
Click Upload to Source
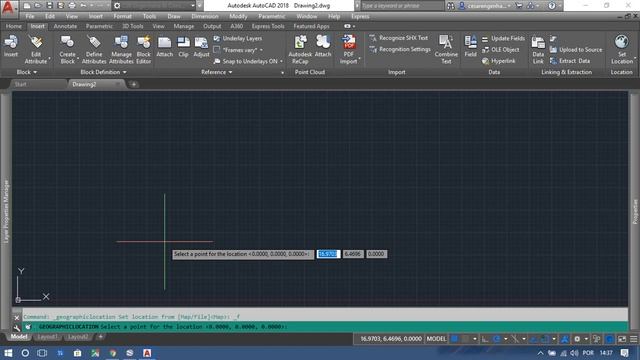coord(576,50)
